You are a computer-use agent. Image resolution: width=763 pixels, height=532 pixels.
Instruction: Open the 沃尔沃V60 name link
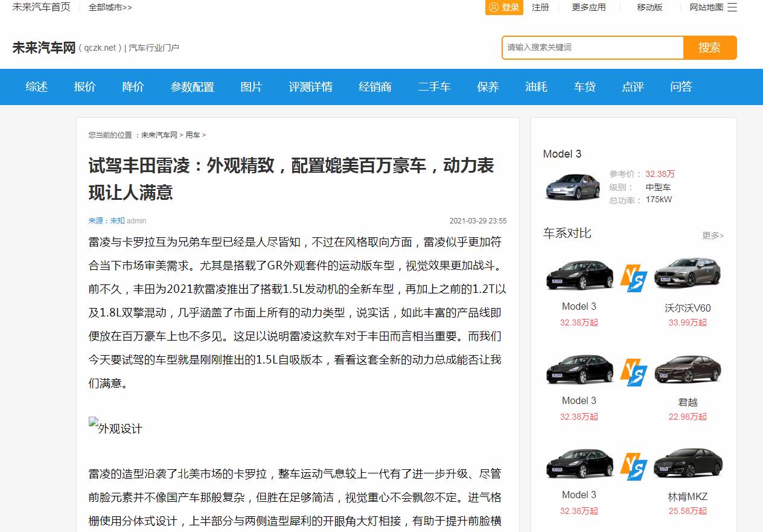point(688,308)
